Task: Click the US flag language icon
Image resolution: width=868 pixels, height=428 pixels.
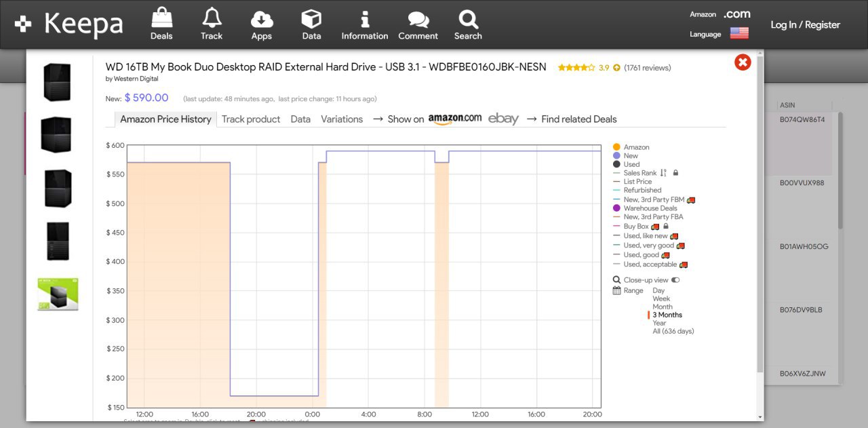Action: 739,33
